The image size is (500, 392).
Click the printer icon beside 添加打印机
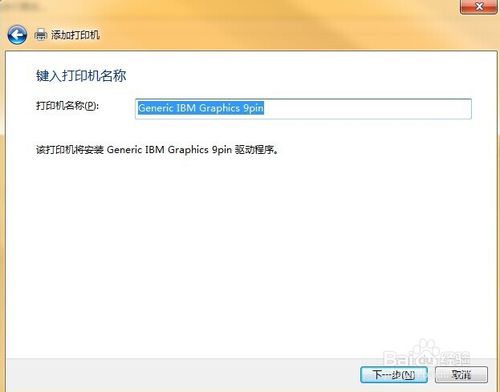click(x=41, y=35)
